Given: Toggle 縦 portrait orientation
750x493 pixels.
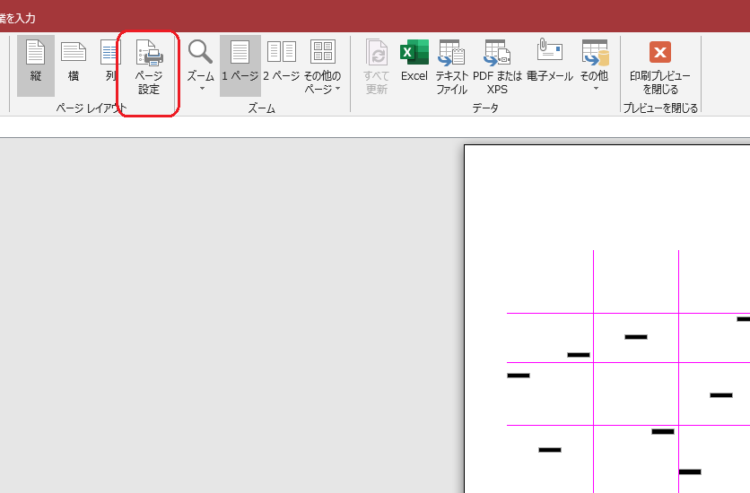Looking at the screenshot, I should 36,64.
